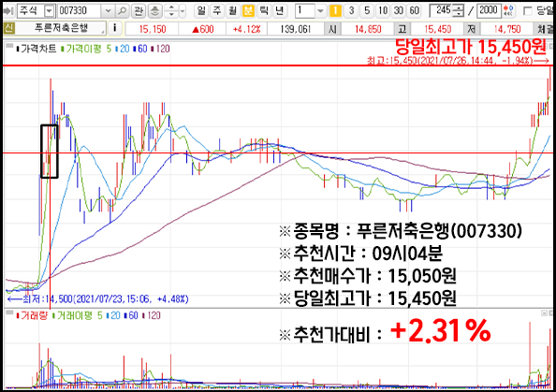
Task: Click the grey icon left of 가격차트
Action: click(x=9, y=46)
